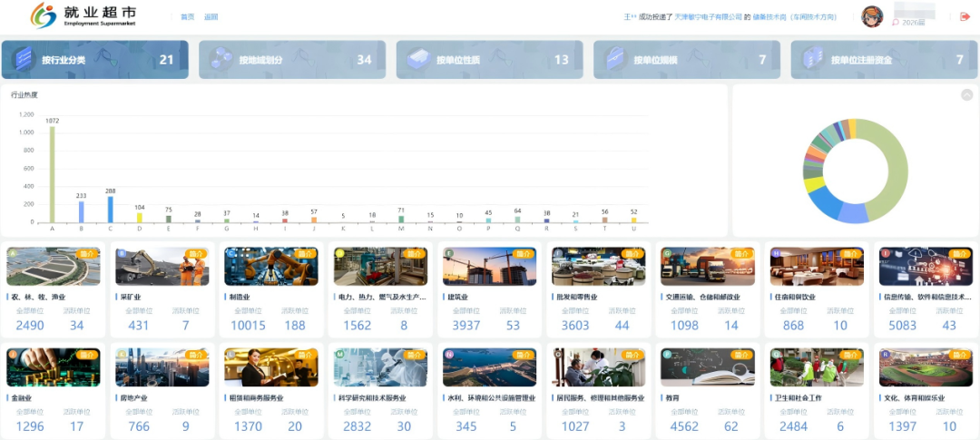Click the 按单位注册资金 category icon
This screenshot has width=980, height=440.
[813, 60]
